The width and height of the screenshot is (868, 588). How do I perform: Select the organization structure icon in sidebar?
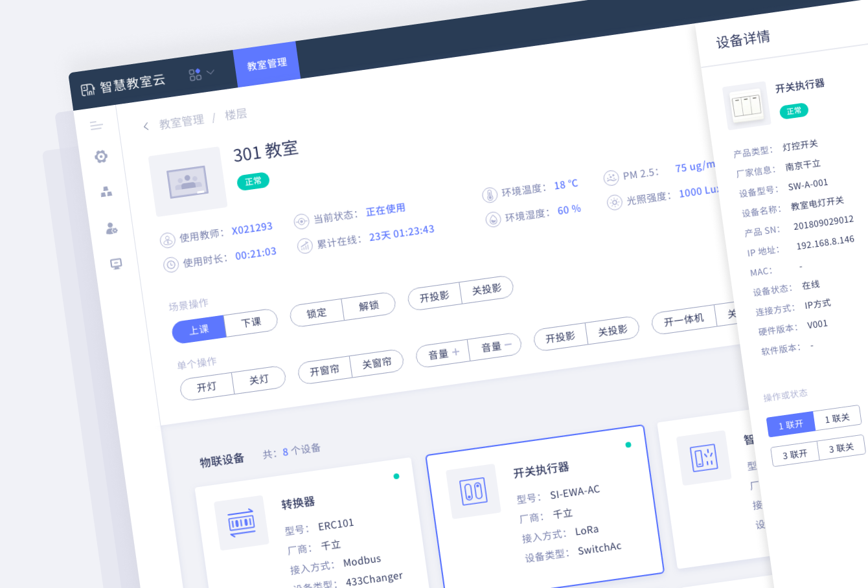coord(105,192)
